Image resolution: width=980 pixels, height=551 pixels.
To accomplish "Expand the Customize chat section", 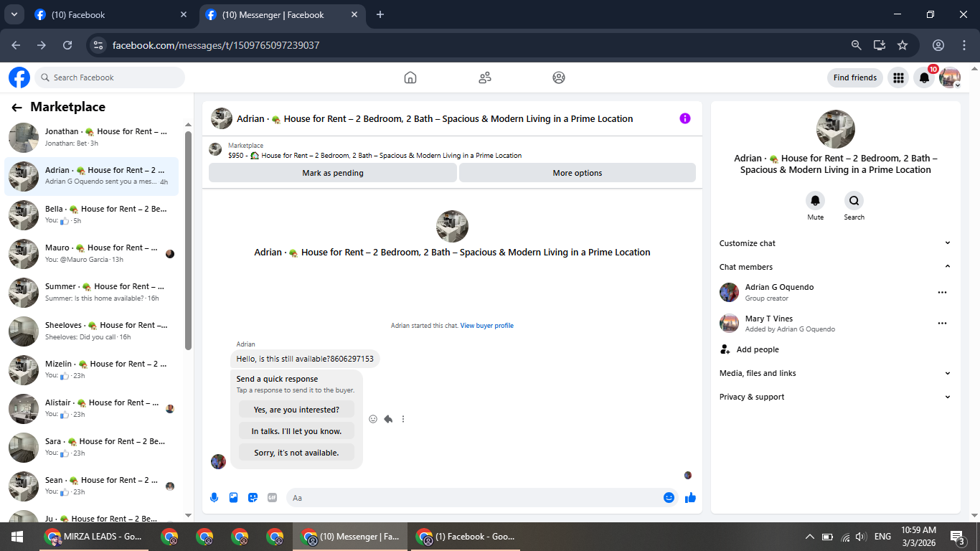I will [x=835, y=243].
